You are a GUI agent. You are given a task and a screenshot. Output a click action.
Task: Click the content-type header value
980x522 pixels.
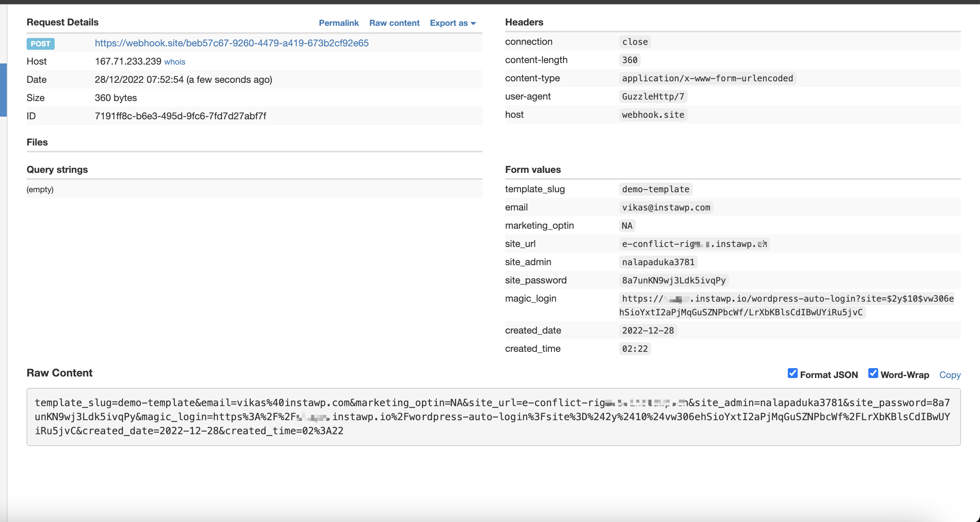click(707, 78)
